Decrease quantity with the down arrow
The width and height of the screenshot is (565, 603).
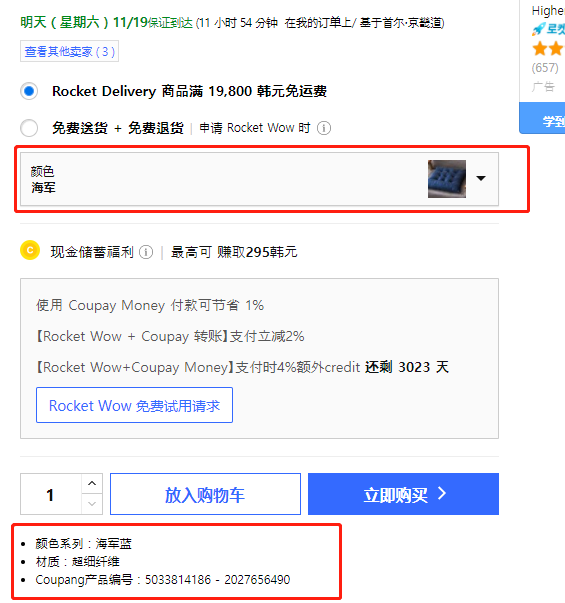[x=92, y=504]
